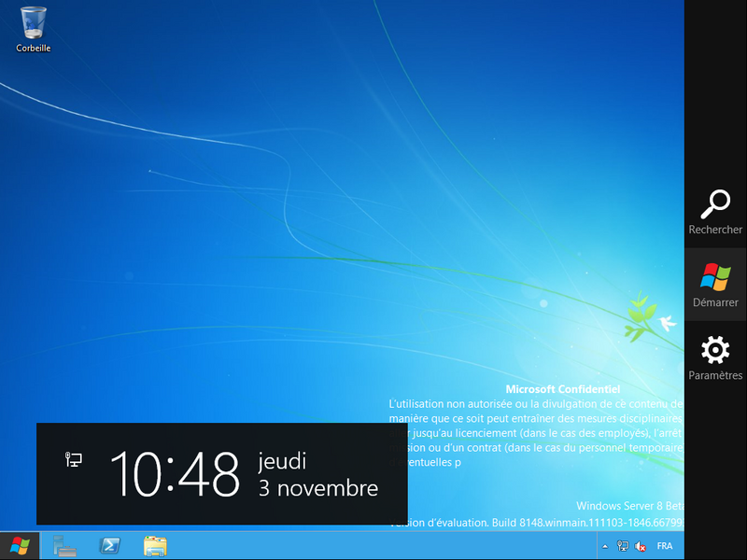Open the Corbeille recycle bin icon
747x560 pixels.
(33, 29)
